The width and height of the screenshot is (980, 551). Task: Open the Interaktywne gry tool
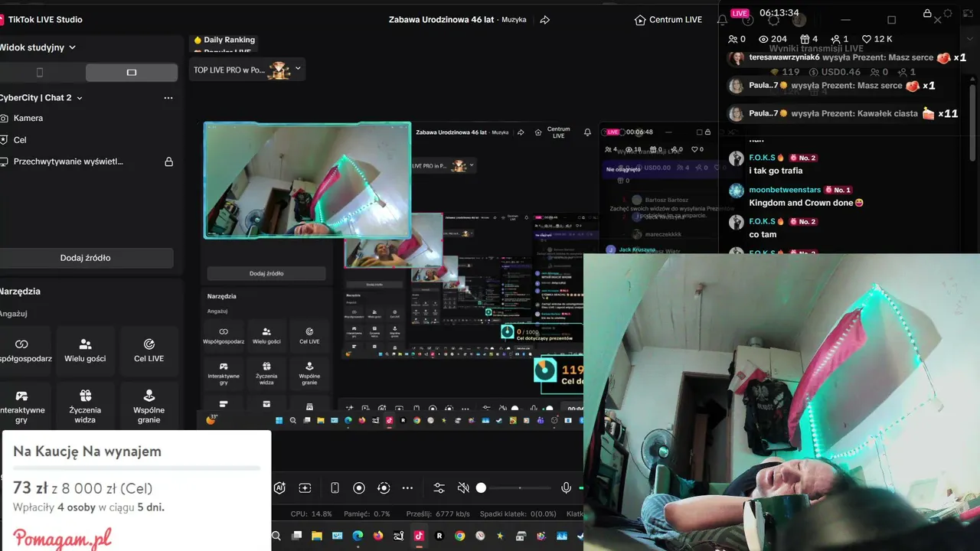point(24,406)
